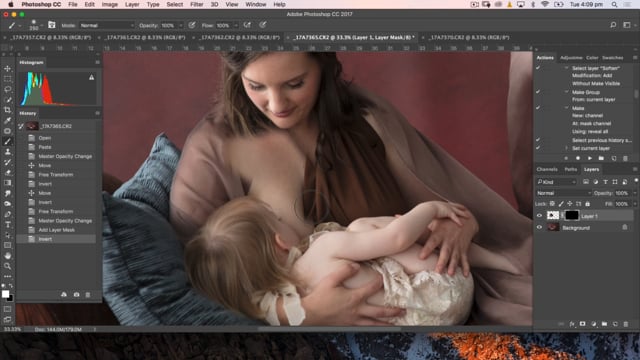Toggle checkmark for Select previous history state
This screenshot has width=640, height=360.
coord(538,140)
